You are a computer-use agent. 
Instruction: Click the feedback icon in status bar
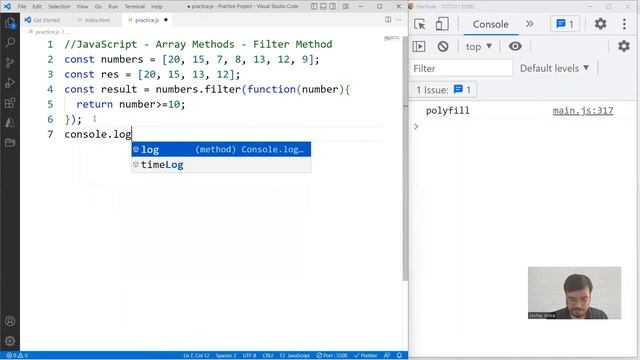(387, 356)
